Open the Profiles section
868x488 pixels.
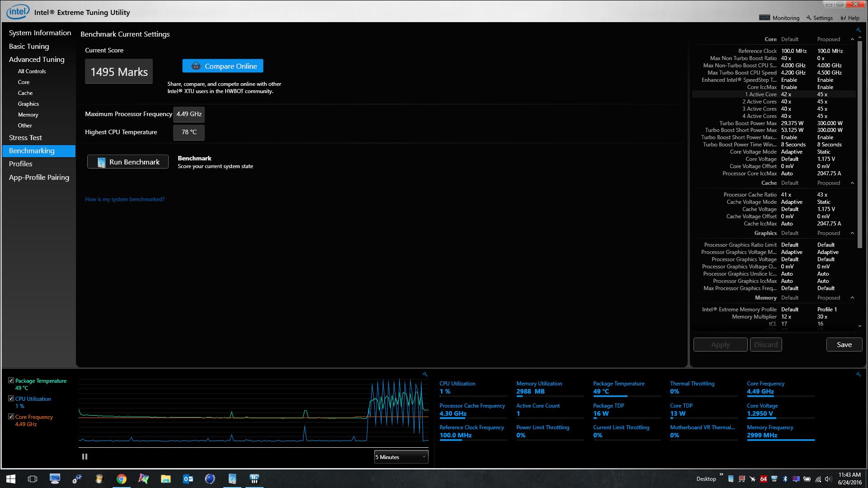[21, 164]
